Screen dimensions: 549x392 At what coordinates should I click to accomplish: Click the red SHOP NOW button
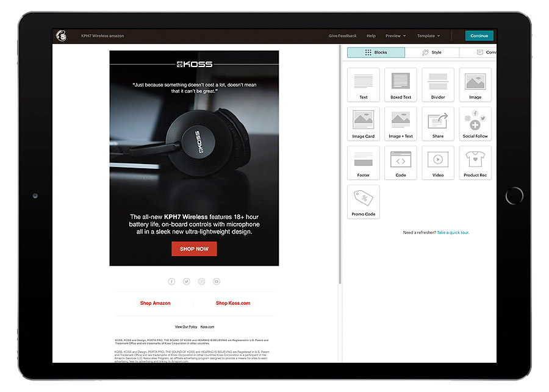click(194, 249)
